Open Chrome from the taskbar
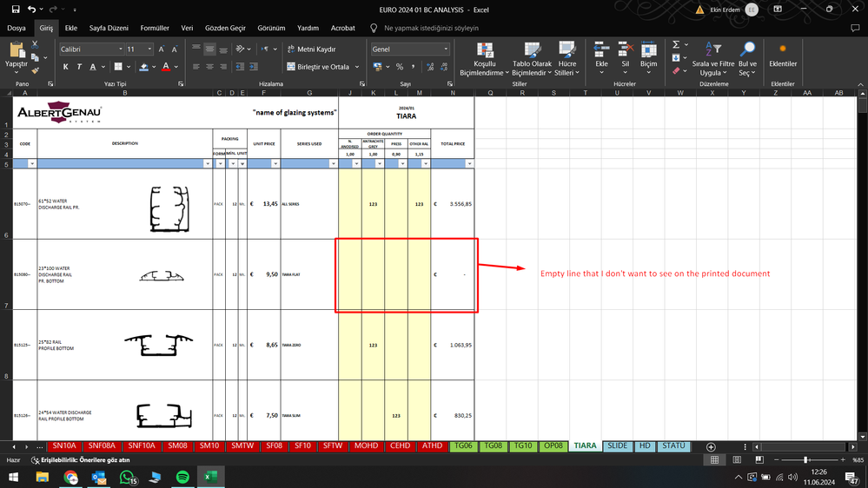This screenshot has height=488, width=868. click(x=70, y=477)
